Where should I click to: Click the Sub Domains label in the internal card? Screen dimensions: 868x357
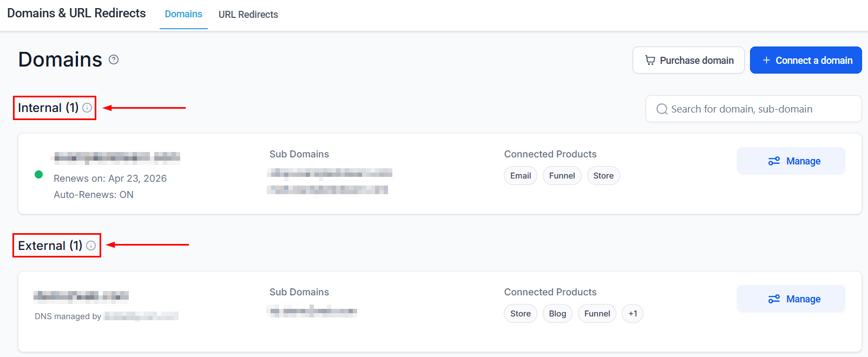[x=299, y=154]
